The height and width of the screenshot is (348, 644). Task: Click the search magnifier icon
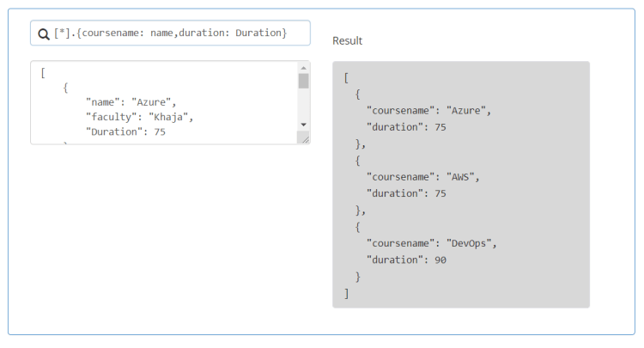pos(44,34)
